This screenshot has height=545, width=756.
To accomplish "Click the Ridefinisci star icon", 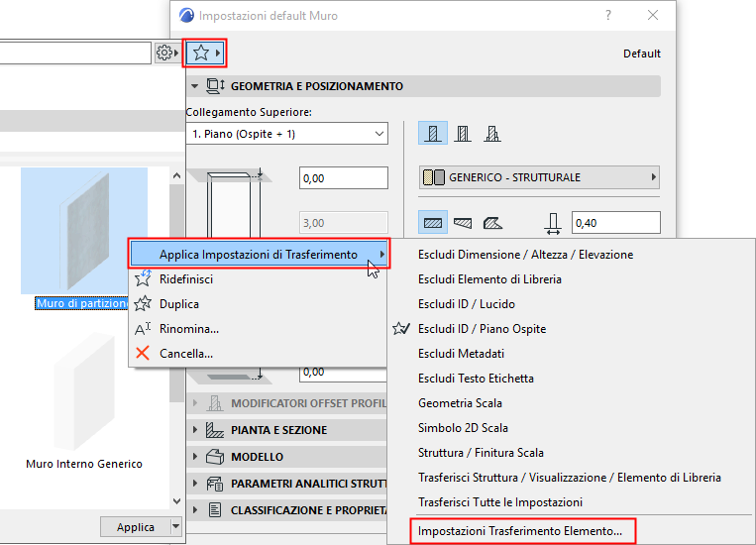I will (143, 278).
